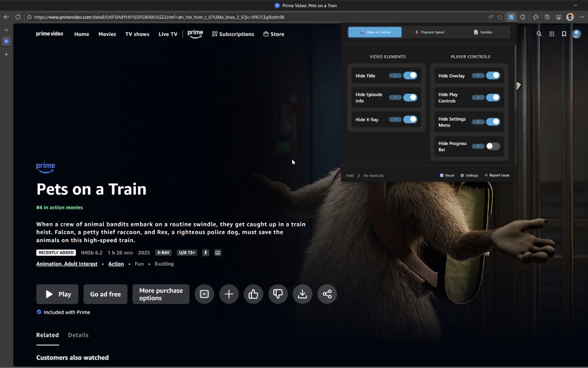
Task: Add Pets on a Train to watchlist
Action: coord(229,294)
